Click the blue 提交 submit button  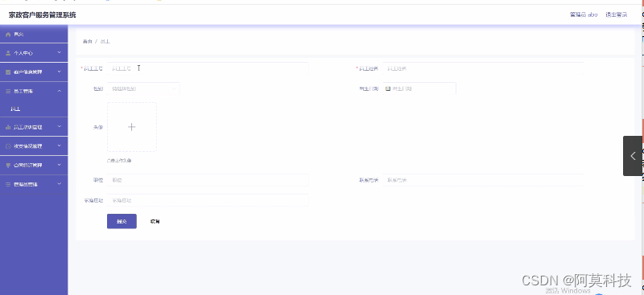[122, 222]
